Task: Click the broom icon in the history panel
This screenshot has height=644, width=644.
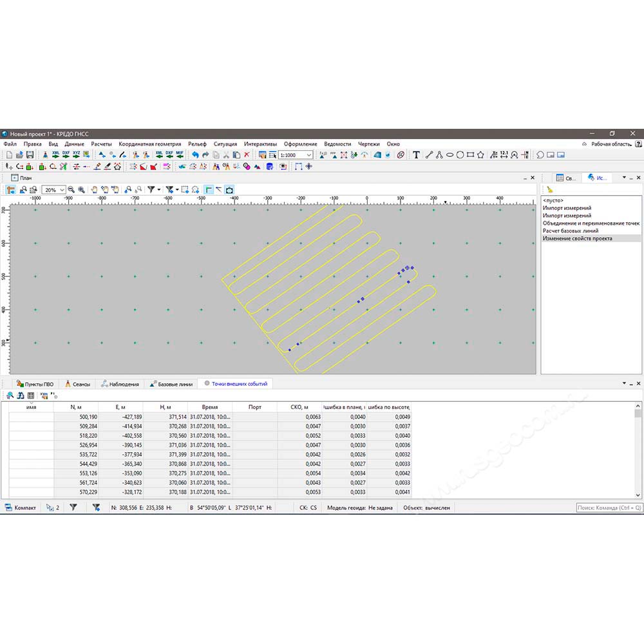Action: tap(550, 190)
